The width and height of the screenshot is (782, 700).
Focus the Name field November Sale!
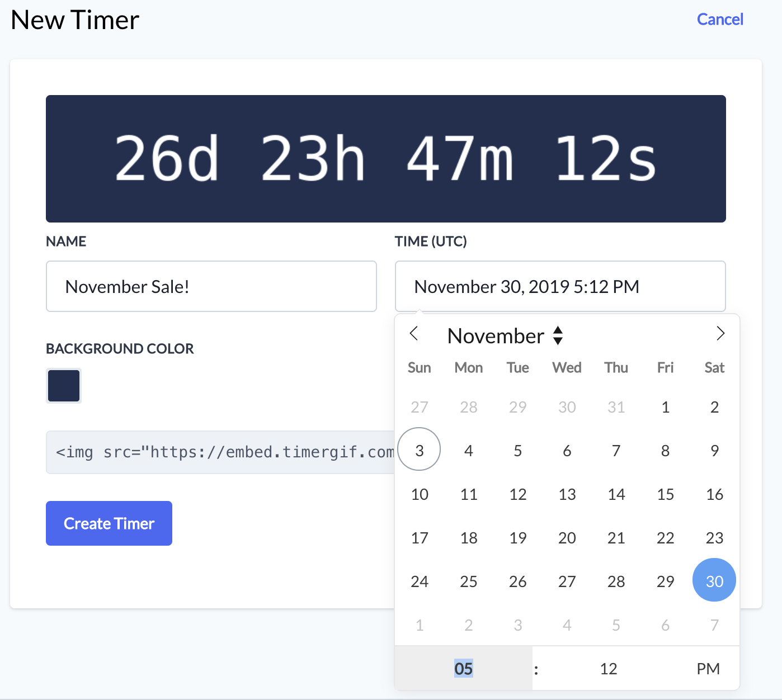211,286
